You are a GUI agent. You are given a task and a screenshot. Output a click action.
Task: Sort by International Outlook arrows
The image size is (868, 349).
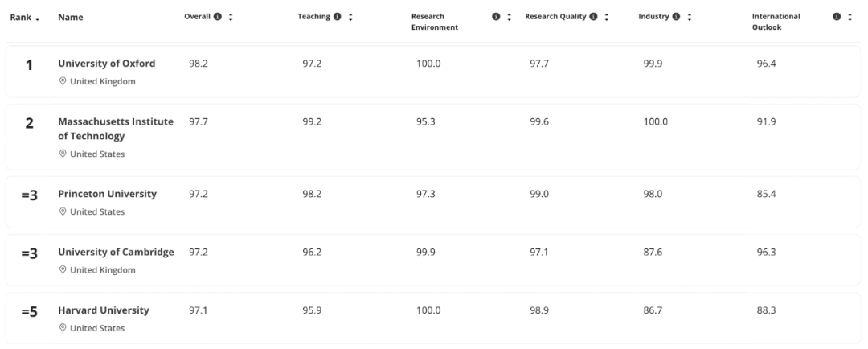pyautogui.click(x=850, y=17)
